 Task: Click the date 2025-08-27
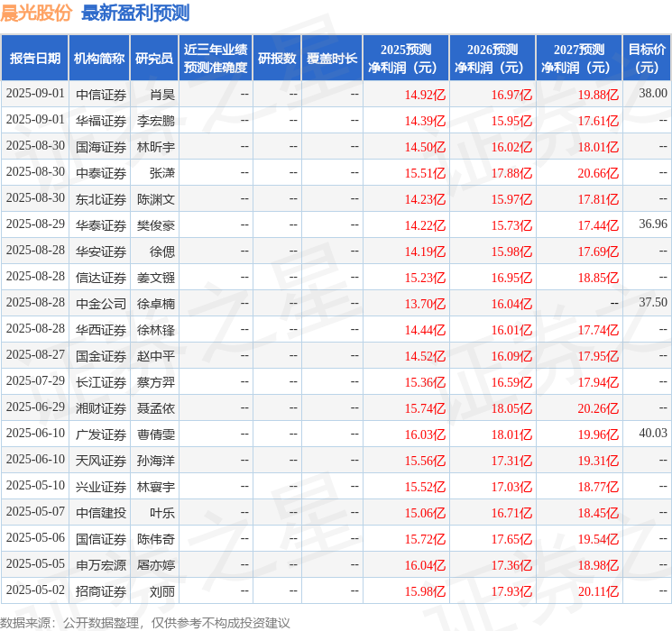point(35,354)
